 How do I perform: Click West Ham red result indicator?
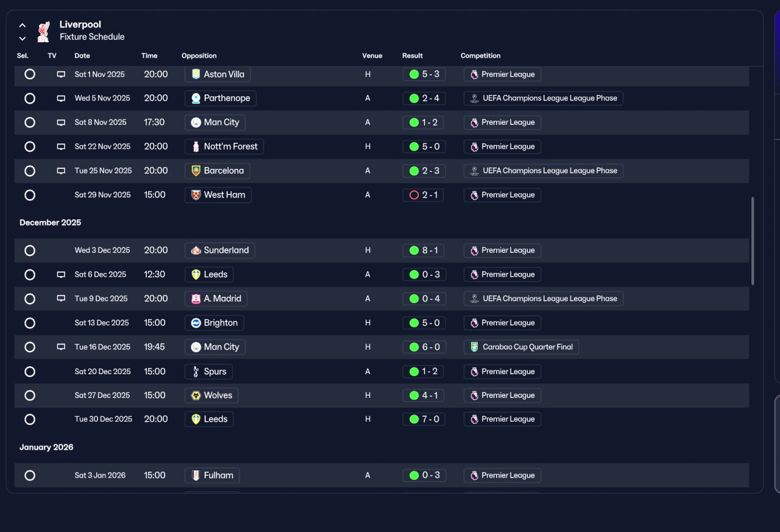(x=414, y=195)
